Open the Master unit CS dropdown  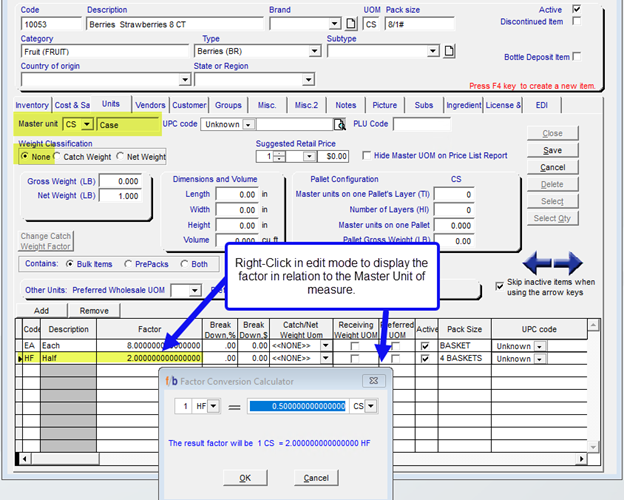86,125
